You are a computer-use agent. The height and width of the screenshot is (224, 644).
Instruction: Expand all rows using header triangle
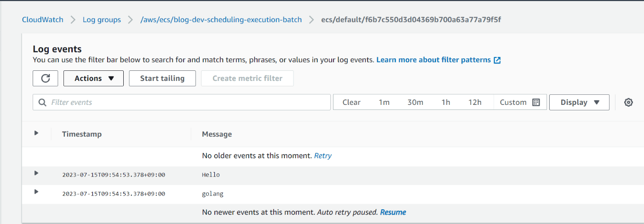pos(36,133)
